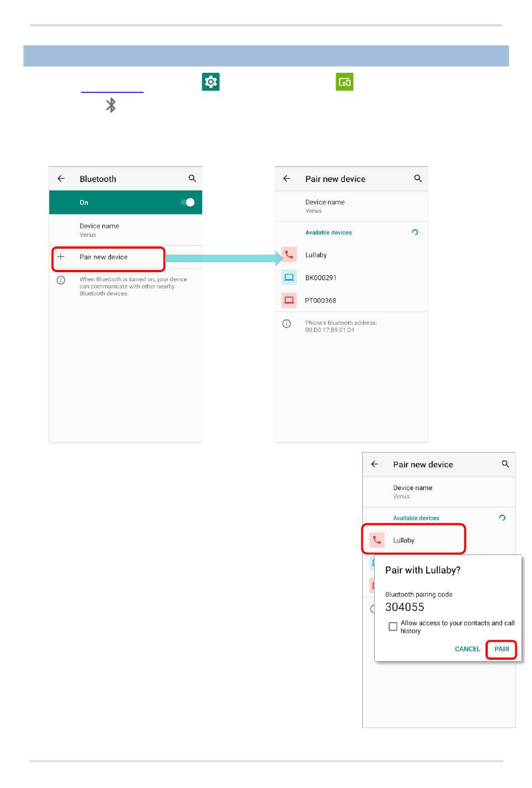Click the Connected devices green icon

click(x=344, y=82)
